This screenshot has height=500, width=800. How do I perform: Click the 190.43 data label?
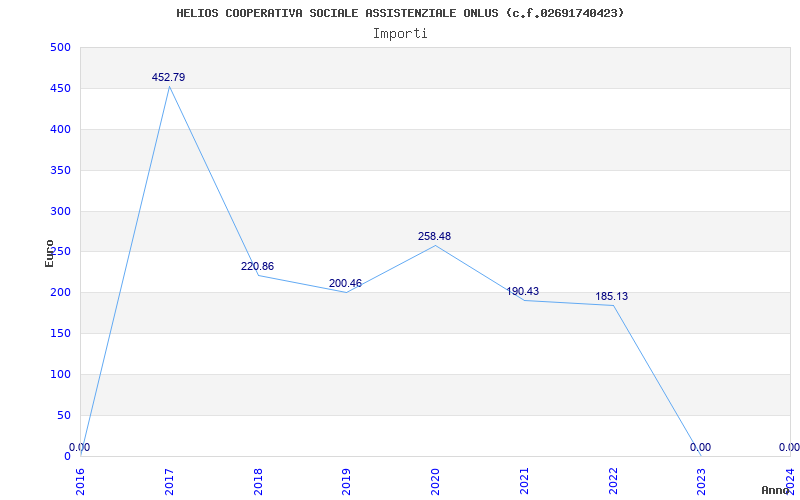coord(522,291)
